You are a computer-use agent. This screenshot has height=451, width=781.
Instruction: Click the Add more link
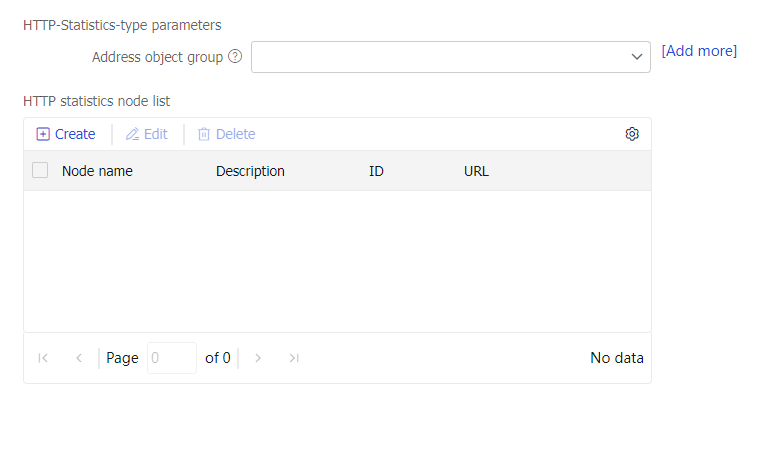pyautogui.click(x=699, y=51)
